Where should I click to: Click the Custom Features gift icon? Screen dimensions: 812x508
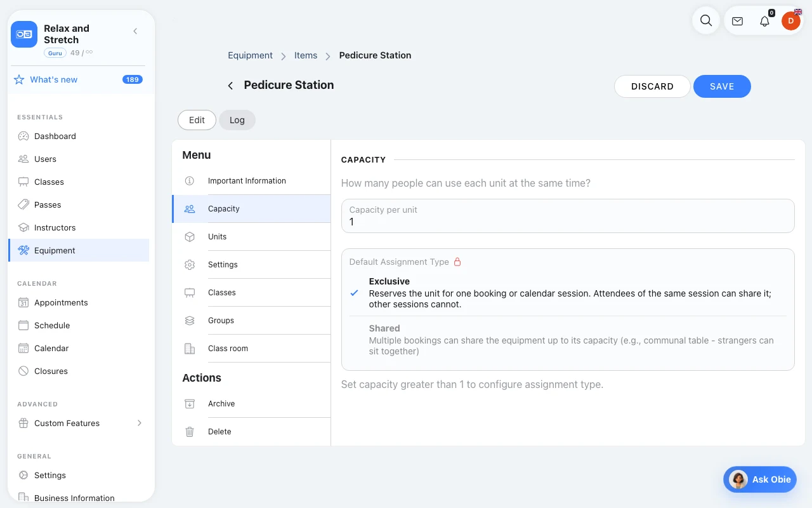[23, 423]
